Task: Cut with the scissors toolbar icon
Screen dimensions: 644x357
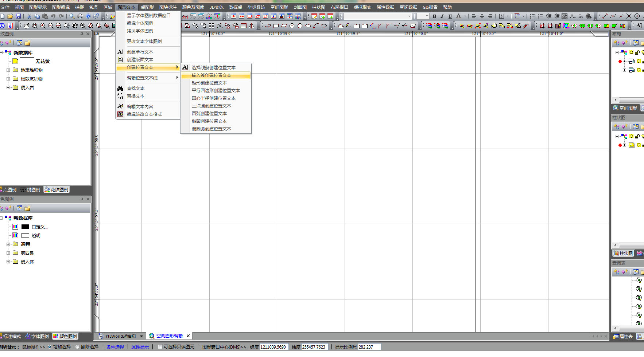Action: [x=29, y=16]
